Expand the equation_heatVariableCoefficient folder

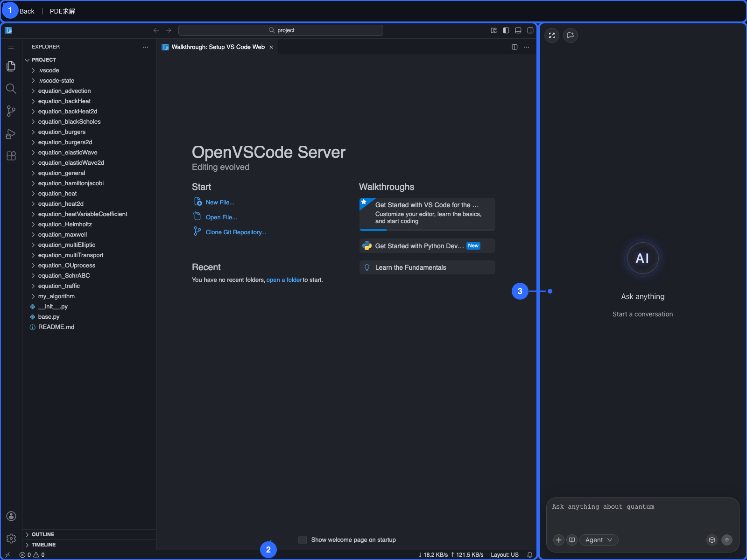90,214
